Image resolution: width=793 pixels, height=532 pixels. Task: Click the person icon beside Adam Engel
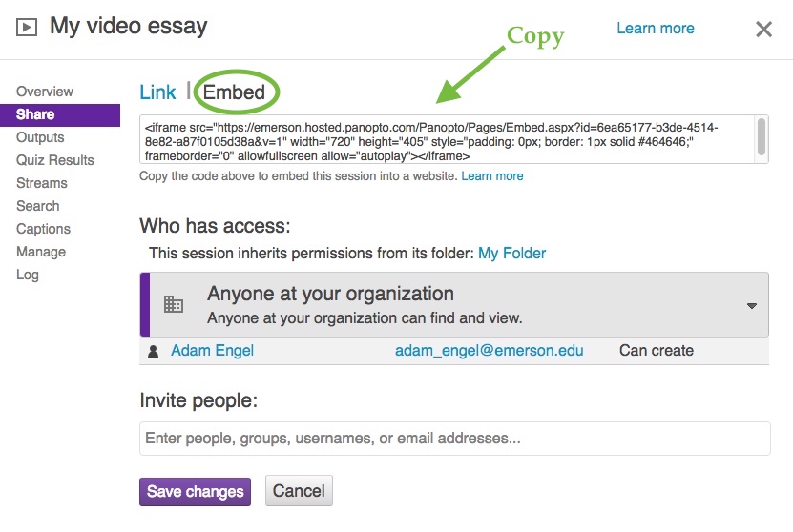pyautogui.click(x=153, y=351)
